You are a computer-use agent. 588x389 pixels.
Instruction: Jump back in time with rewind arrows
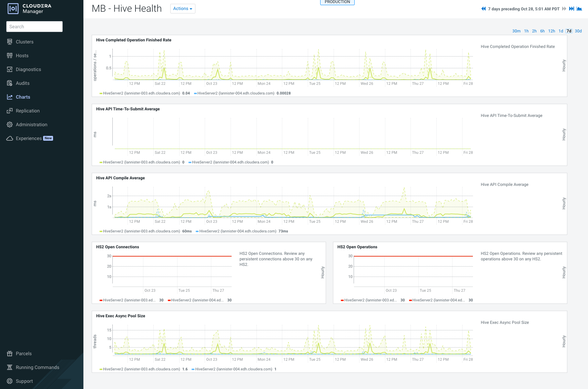(x=483, y=9)
